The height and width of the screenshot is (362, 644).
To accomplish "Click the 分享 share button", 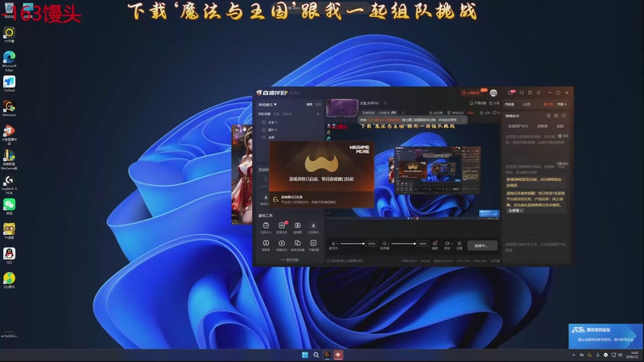I will [x=494, y=103].
